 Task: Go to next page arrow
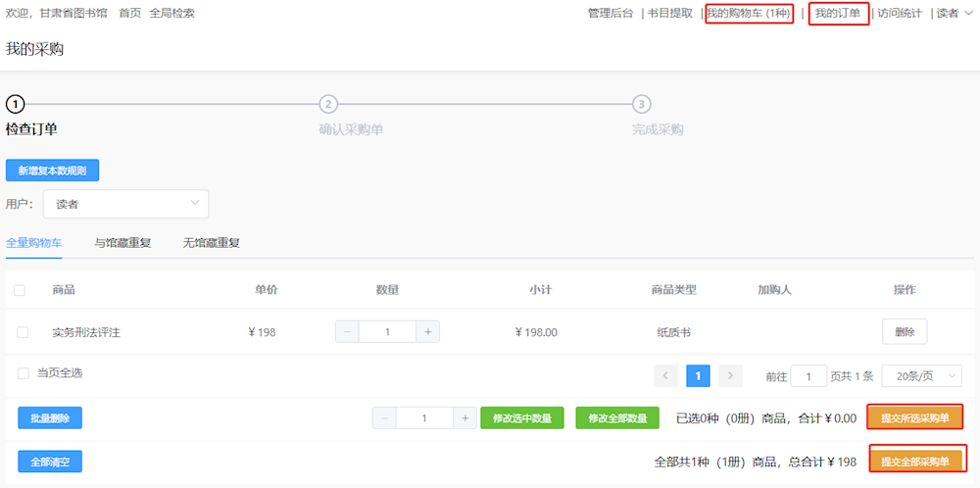tap(731, 375)
